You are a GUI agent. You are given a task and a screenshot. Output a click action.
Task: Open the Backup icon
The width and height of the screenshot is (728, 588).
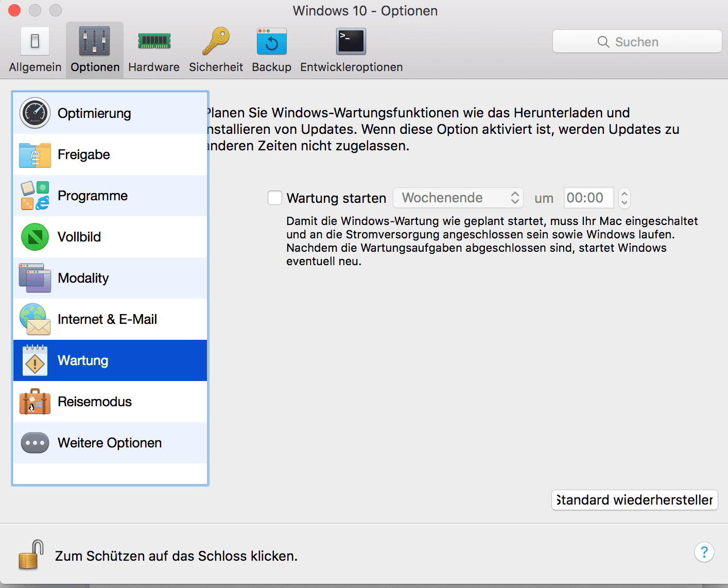[x=271, y=41]
